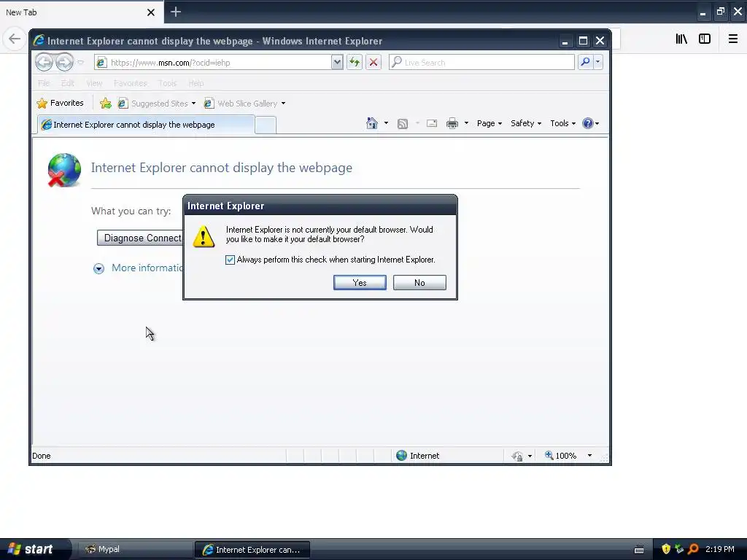The height and width of the screenshot is (560, 747).
Task: Click the Read Mail icon
Action: 432,123
